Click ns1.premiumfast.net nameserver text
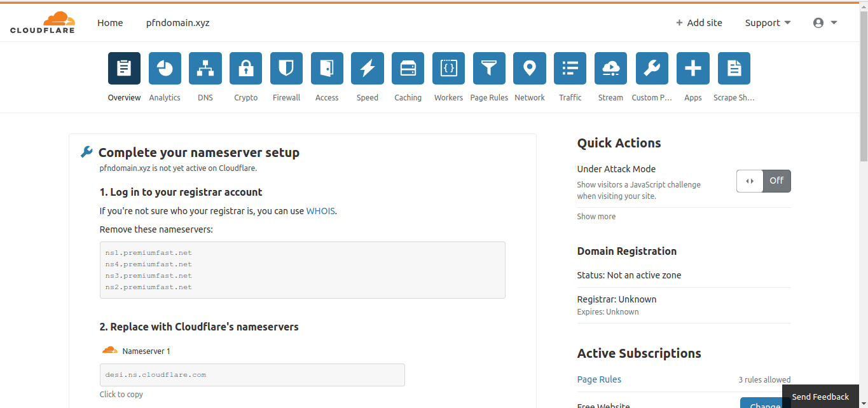This screenshot has width=868, height=408. 149,253
